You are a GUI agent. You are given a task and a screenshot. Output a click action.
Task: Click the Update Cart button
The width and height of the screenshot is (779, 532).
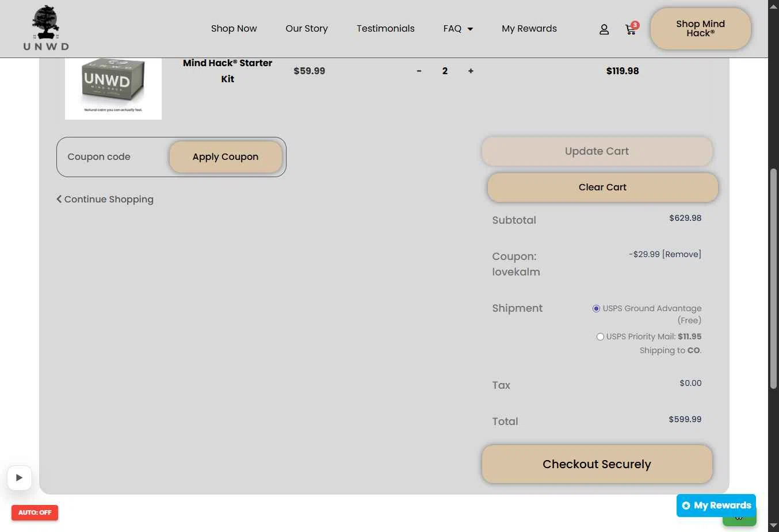tap(597, 151)
